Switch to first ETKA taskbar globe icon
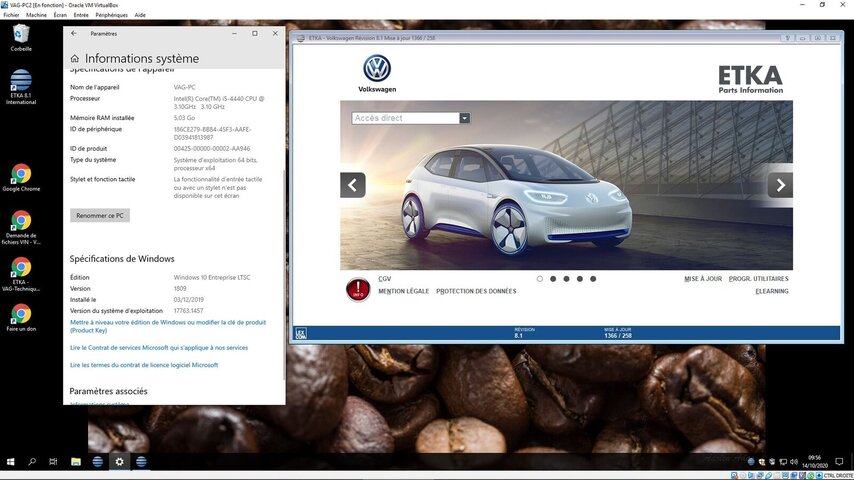Screen dimensions: 854x480 (97, 461)
